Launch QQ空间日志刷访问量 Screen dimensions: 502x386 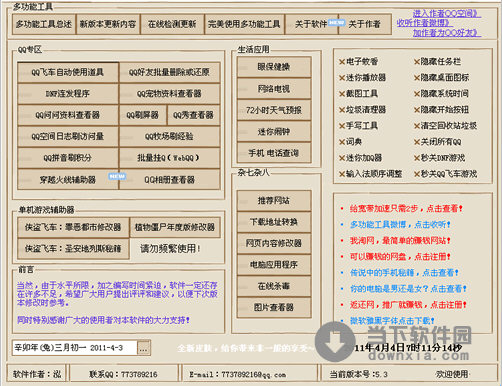(x=68, y=136)
